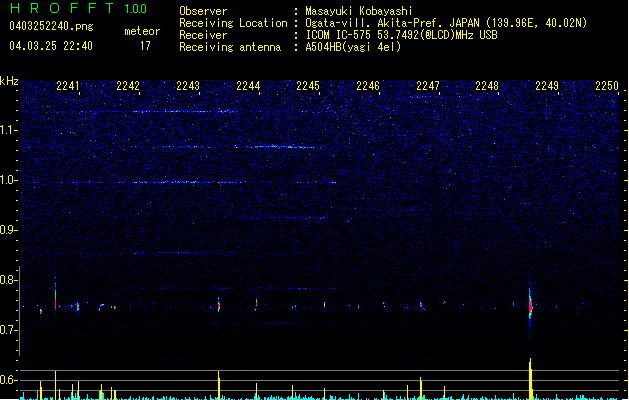Click the meteor echo between 2243 and 2244
The width and height of the screenshot is (629, 400).
click(x=219, y=305)
